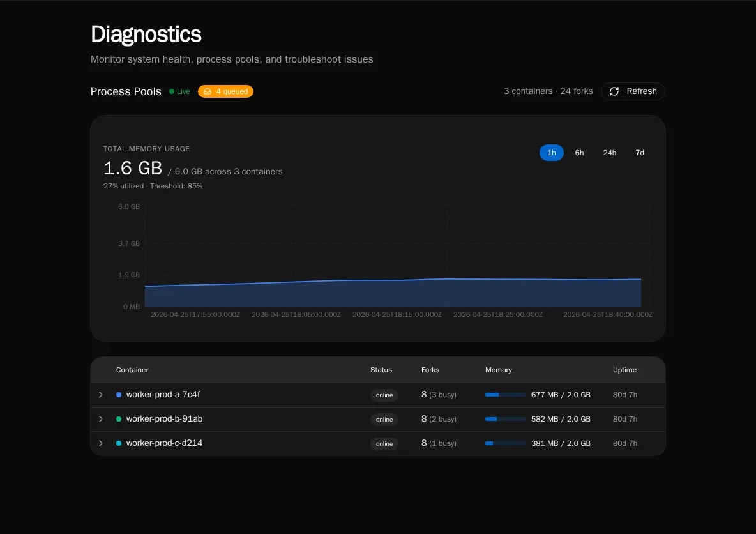The width and height of the screenshot is (756, 534).
Task: Switch to the 7d time range
Action: pyautogui.click(x=640, y=153)
